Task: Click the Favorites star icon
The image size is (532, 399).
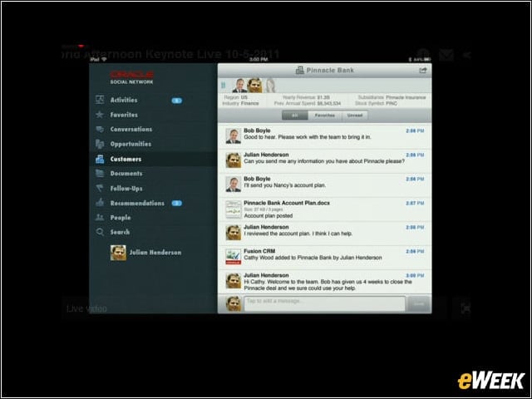Action: (x=100, y=115)
